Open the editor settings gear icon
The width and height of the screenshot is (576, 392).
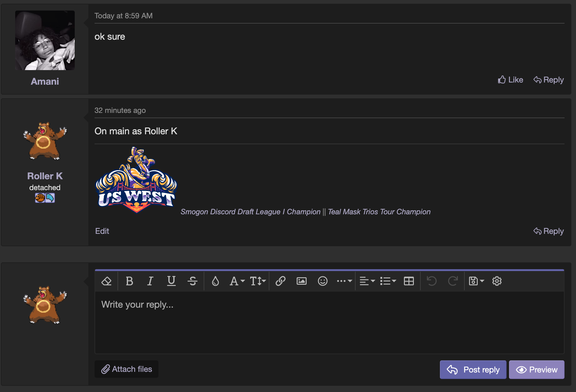click(497, 281)
